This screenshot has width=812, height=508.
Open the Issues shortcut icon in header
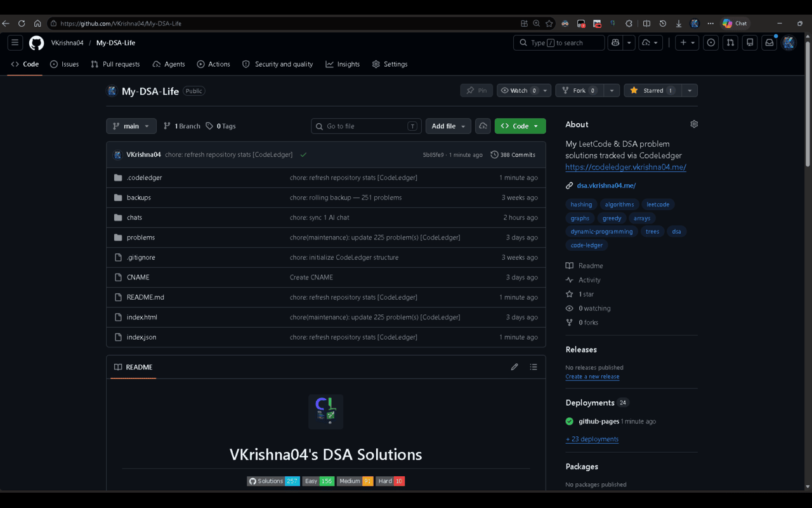point(711,43)
